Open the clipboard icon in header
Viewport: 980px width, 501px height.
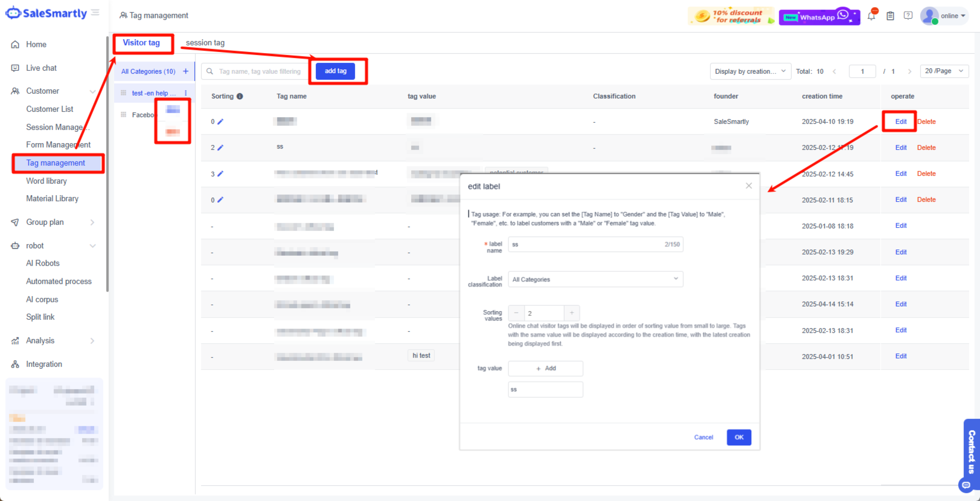pos(890,16)
